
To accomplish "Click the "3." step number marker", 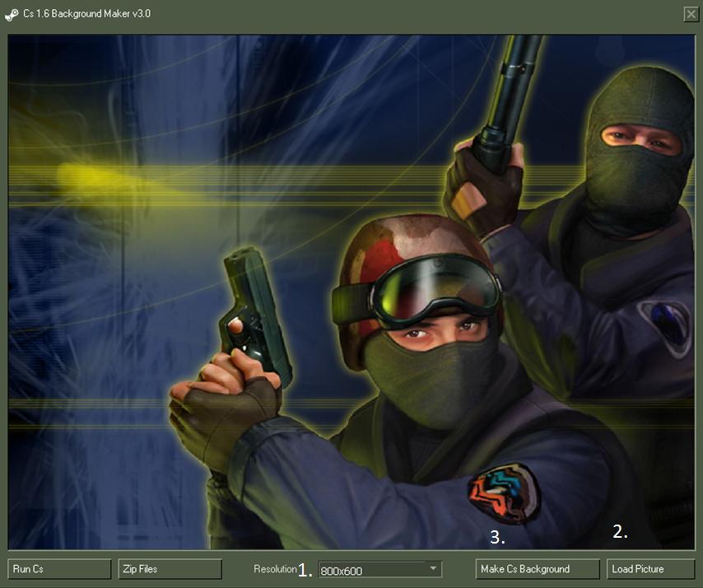I will point(496,538).
